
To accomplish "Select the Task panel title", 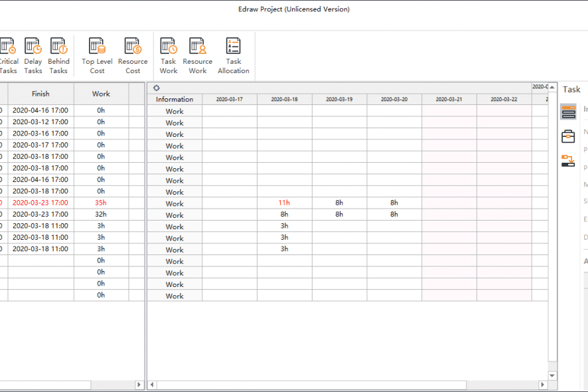I will (571, 90).
